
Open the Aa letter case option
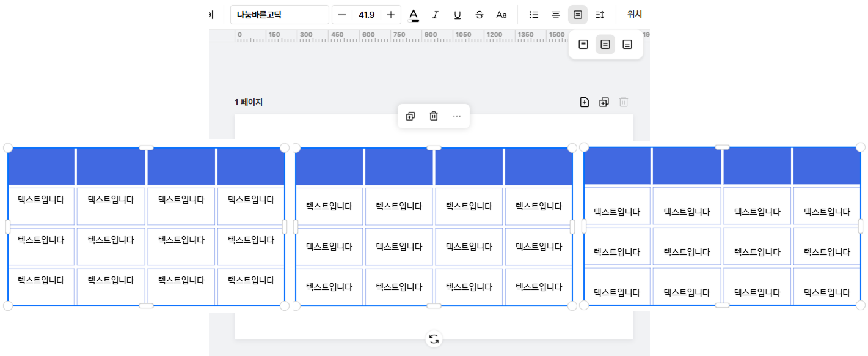click(501, 15)
